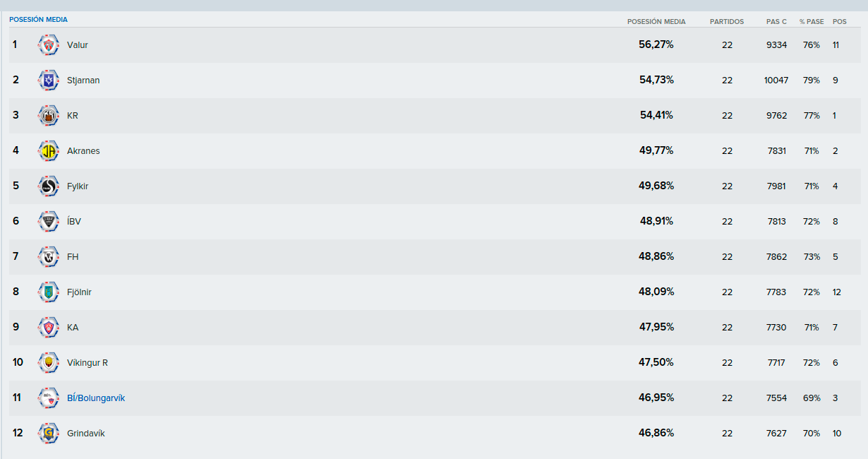Select the Fjölnir team badge
Viewport: 868px width, 459px height.
coord(49,292)
